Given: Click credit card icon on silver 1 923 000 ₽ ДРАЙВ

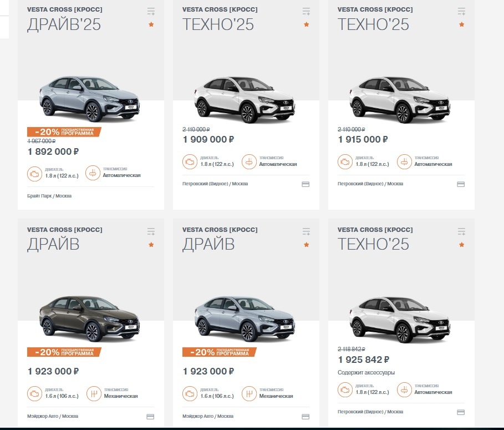Looking at the screenshot, I should pos(306,417).
